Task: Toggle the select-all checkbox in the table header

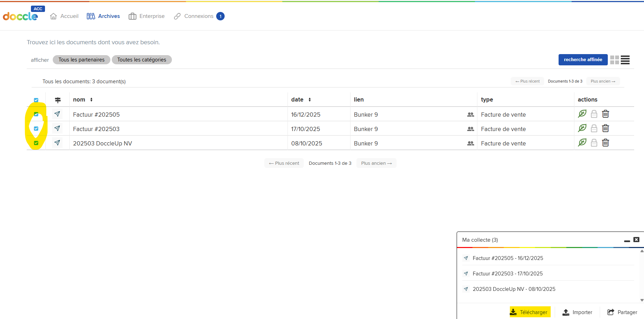Action: click(36, 100)
